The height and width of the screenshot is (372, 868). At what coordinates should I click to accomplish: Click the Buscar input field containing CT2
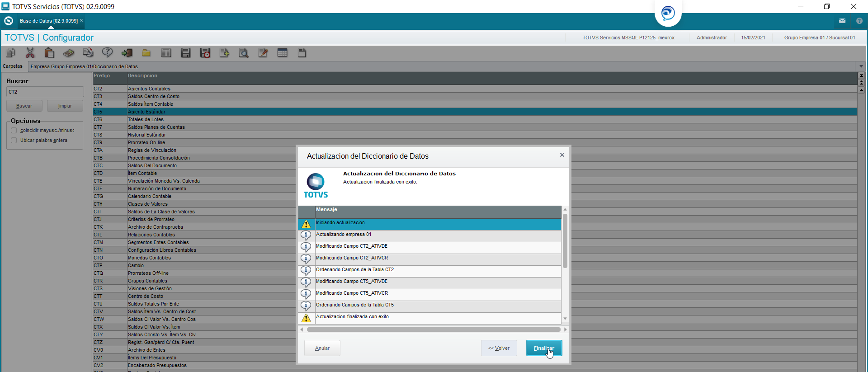pyautogui.click(x=45, y=92)
